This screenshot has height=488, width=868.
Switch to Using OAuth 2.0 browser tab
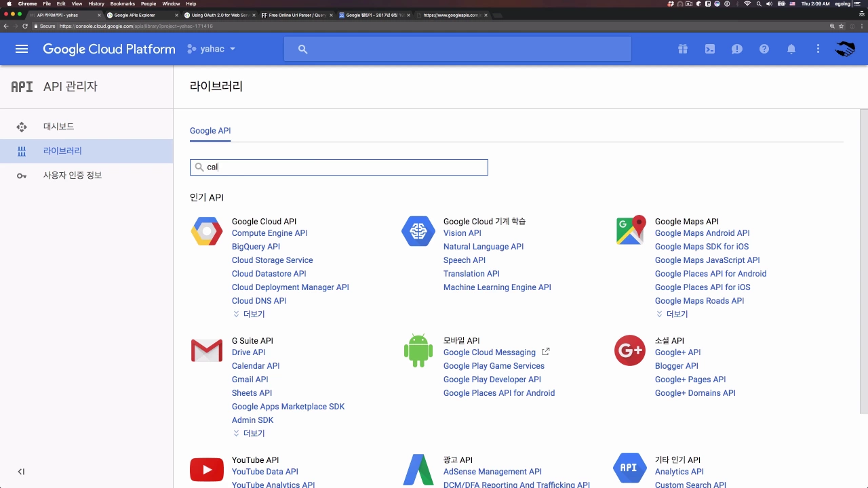click(x=220, y=15)
